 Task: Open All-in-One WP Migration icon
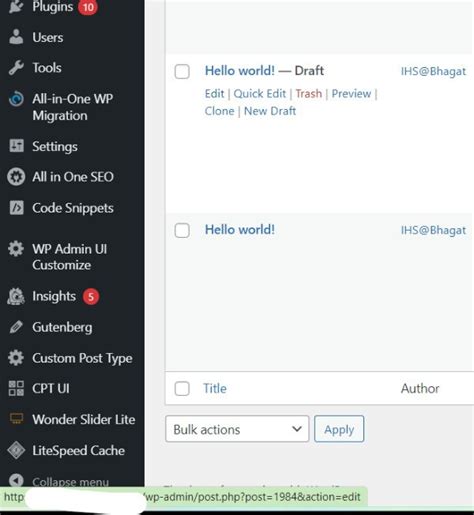click(x=16, y=99)
